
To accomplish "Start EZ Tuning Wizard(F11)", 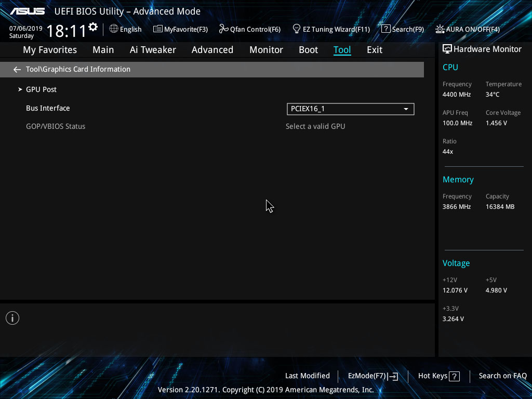I will 336,29.
